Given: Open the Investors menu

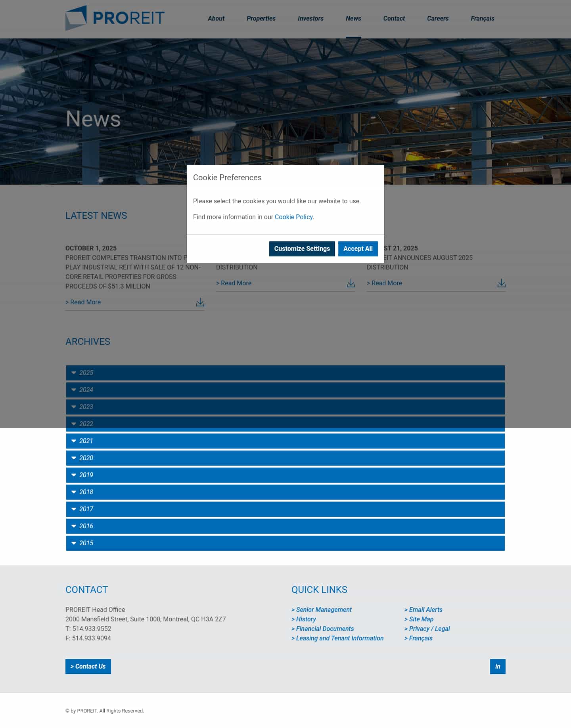Looking at the screenshot, I should pos(310,19).
